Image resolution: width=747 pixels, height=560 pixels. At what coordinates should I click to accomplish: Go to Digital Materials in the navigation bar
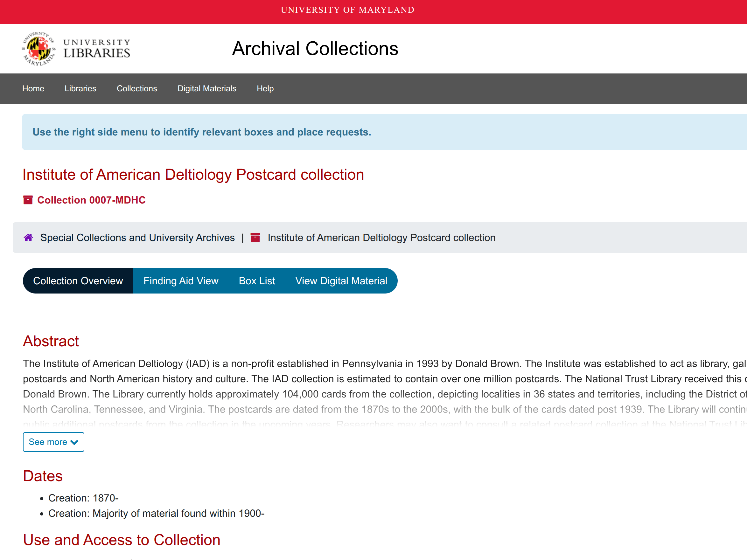[x=207, y=88]
